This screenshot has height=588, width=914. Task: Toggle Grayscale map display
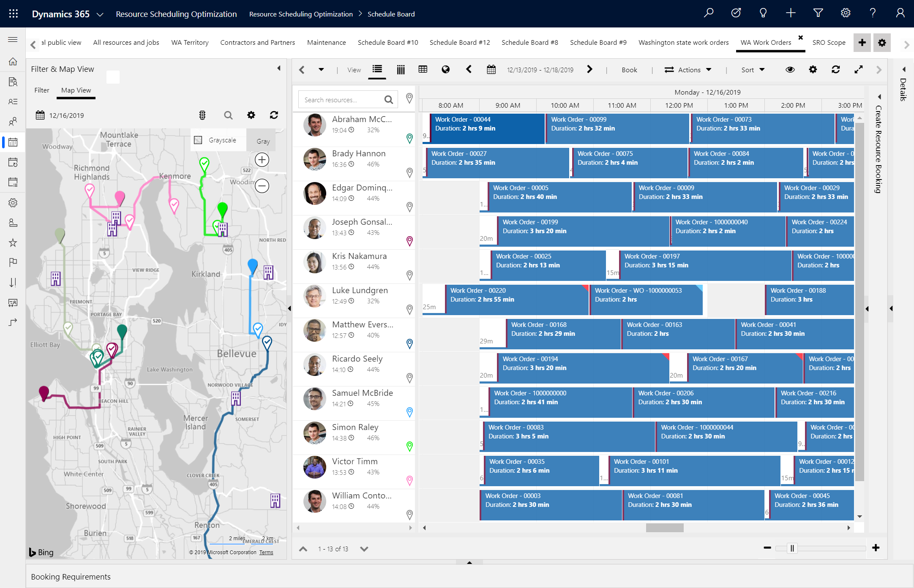199,140
